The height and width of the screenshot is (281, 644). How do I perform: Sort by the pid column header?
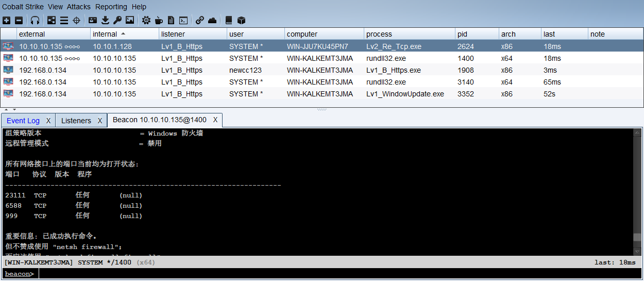coord(477,34)
